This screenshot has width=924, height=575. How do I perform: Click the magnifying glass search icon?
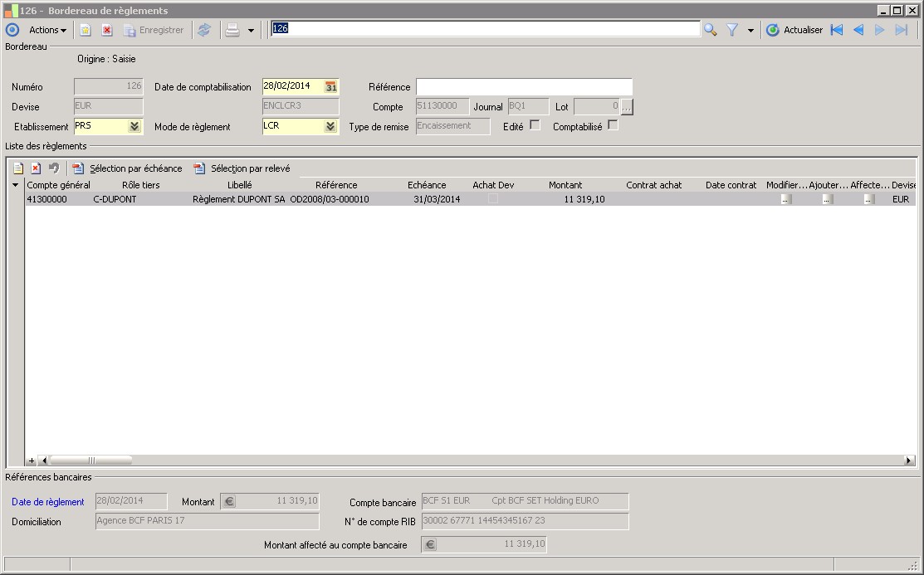[711, 30]
